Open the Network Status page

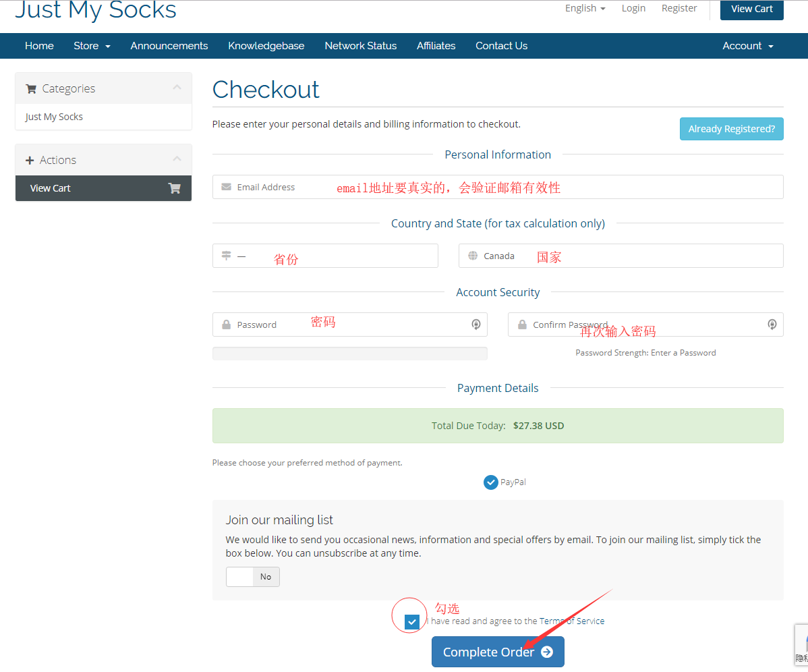[360, 46]
